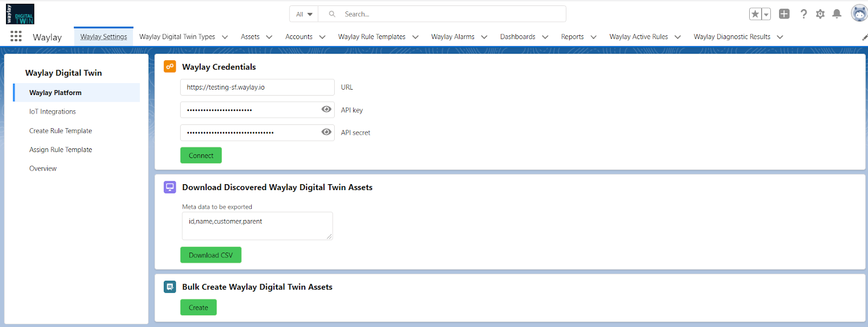Click the Favorites star icon
868x327 pixels.
[755, 14]
